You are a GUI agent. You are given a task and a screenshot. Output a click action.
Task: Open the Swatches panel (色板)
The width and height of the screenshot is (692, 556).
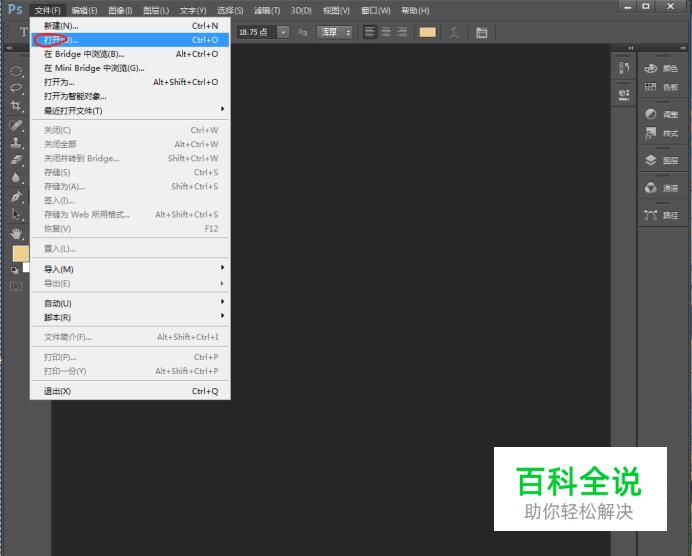point(661,87)
